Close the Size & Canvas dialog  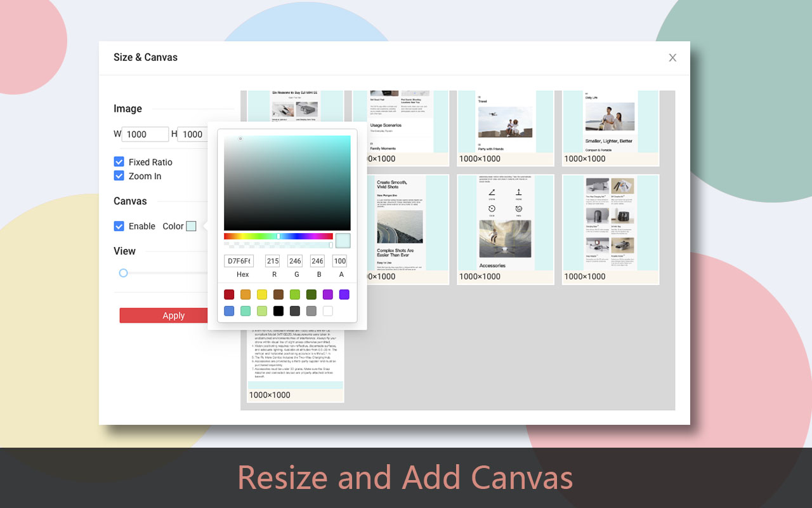click(672, 58)
